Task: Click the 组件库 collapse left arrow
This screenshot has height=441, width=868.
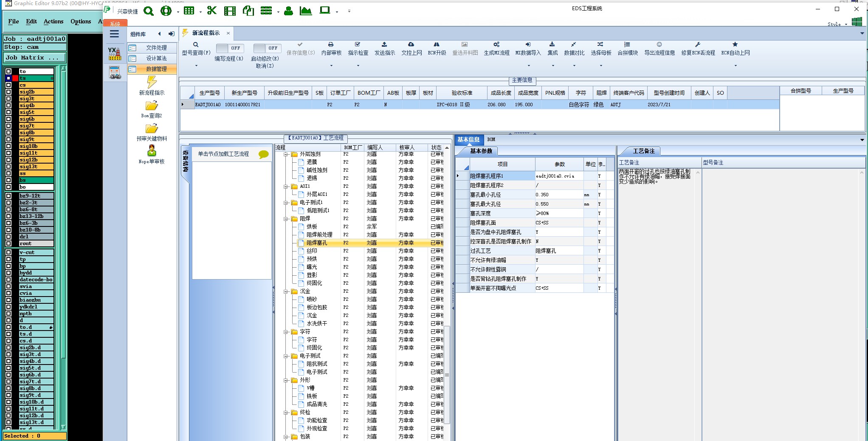Action: point(159,34)
